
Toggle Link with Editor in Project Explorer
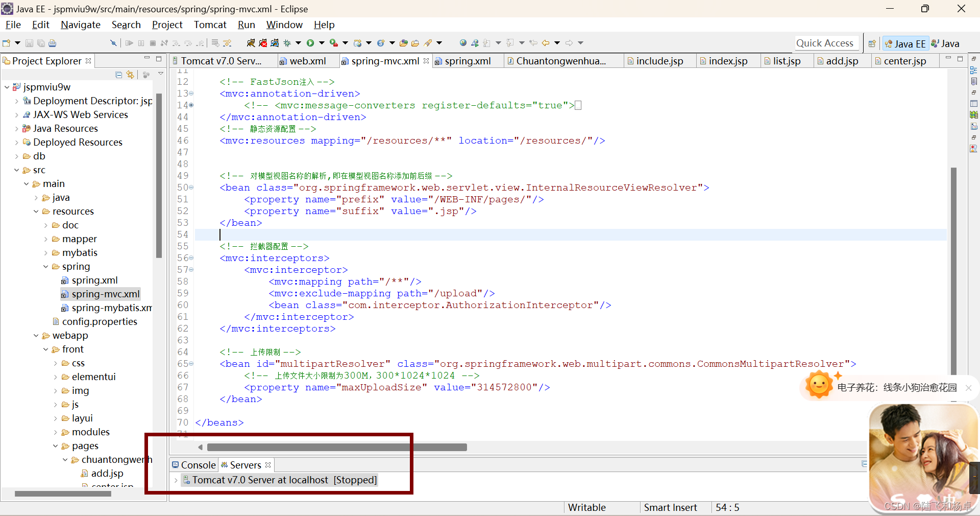(x=130, y=75)
